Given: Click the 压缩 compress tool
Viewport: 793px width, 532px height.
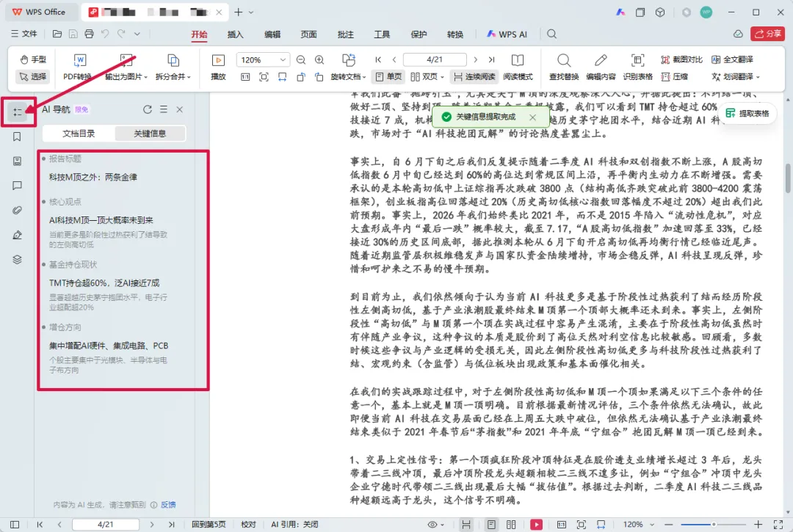Looking at the screenshot, I should [675, 77].
